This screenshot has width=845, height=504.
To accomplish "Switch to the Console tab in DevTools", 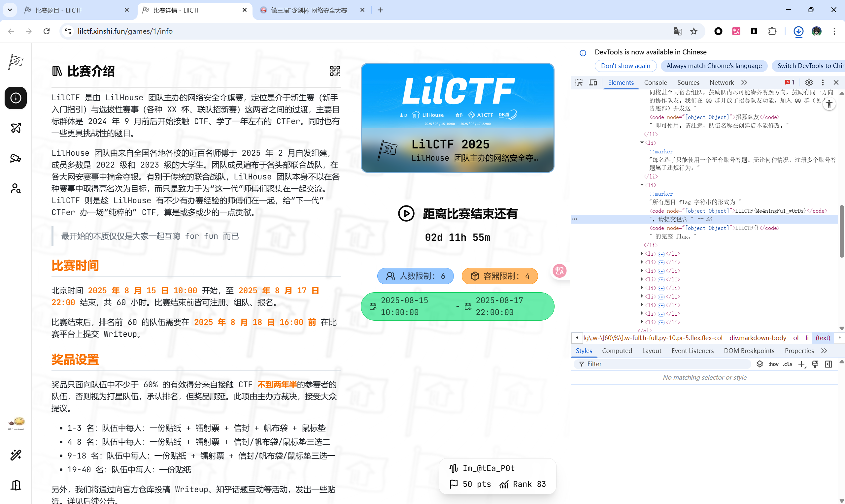I will point(655,82).
